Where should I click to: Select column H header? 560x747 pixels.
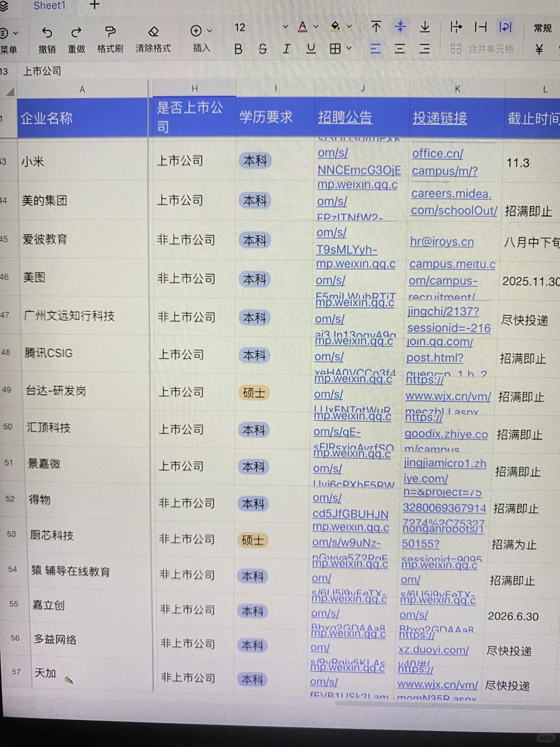(194, 89)
